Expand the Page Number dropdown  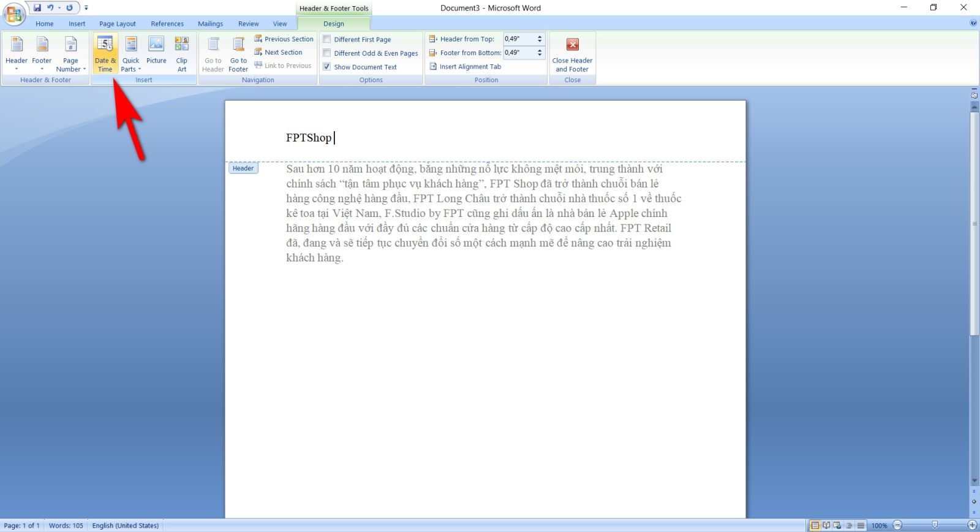(70, 54)
